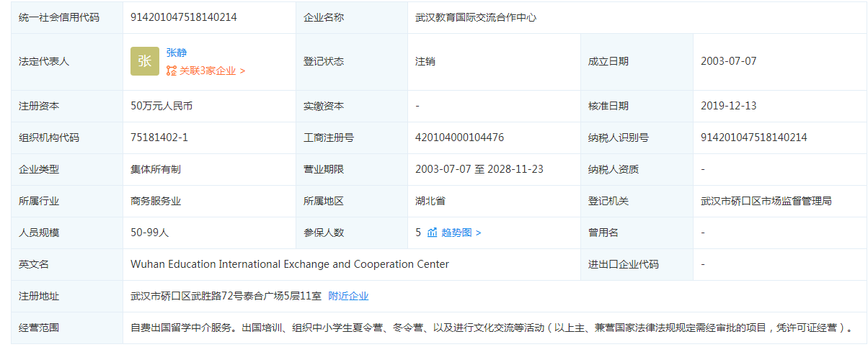Screen dimensions: 868x347
Task: Click the 经营范围 business scope description text
Action: pos(492,328)
